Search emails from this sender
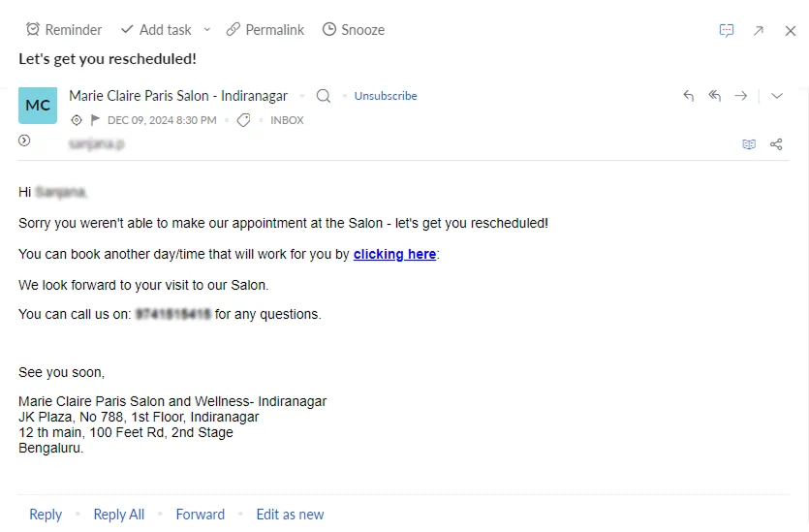 point(324,96)
